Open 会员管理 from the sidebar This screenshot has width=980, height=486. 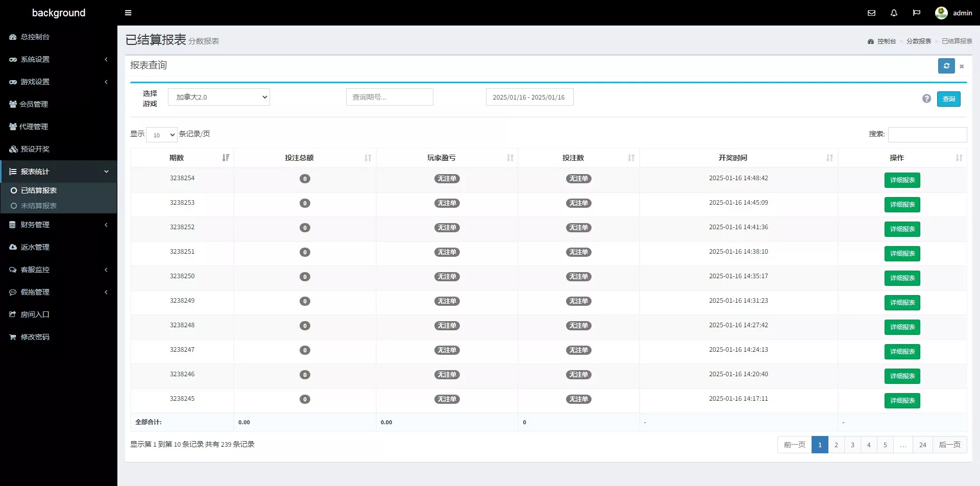click(x=34, y=104)
